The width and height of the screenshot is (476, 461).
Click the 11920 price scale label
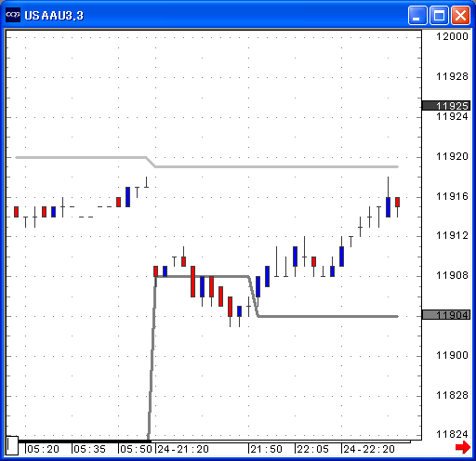452,156
